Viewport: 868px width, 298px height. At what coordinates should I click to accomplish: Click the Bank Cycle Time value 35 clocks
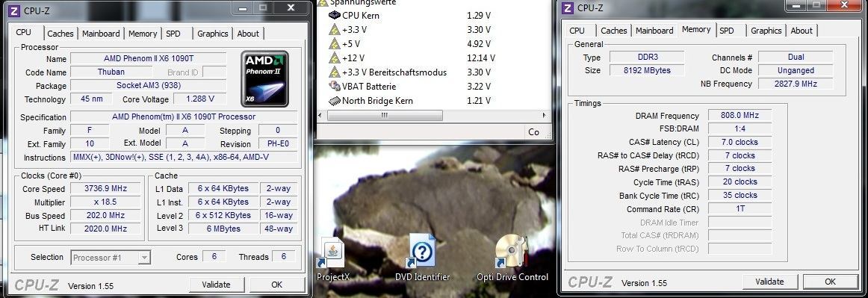point(740,195)
